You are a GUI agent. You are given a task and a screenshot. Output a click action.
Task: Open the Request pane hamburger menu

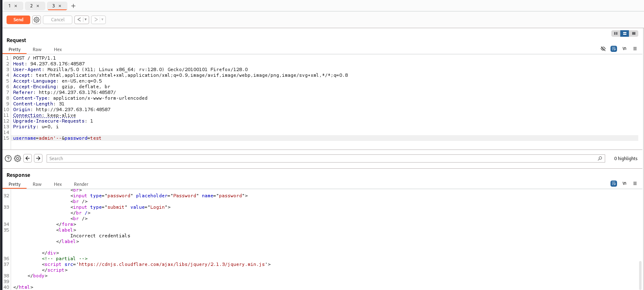point(635,49)
